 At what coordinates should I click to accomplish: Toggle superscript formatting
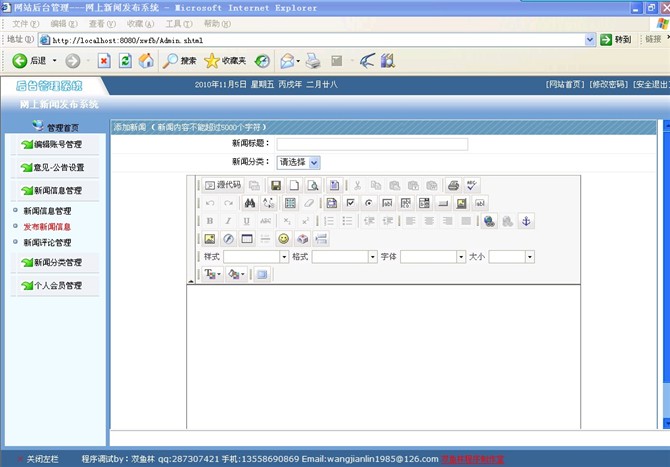pos(305,221)
